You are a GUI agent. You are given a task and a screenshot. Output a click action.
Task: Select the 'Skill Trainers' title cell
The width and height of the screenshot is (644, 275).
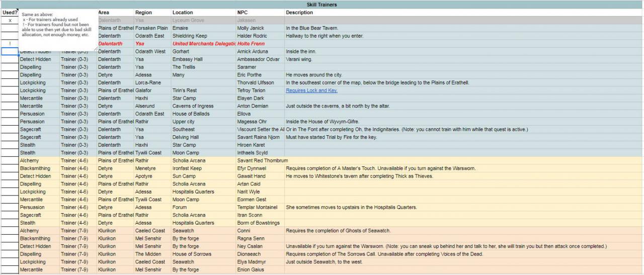pos(321,5)
